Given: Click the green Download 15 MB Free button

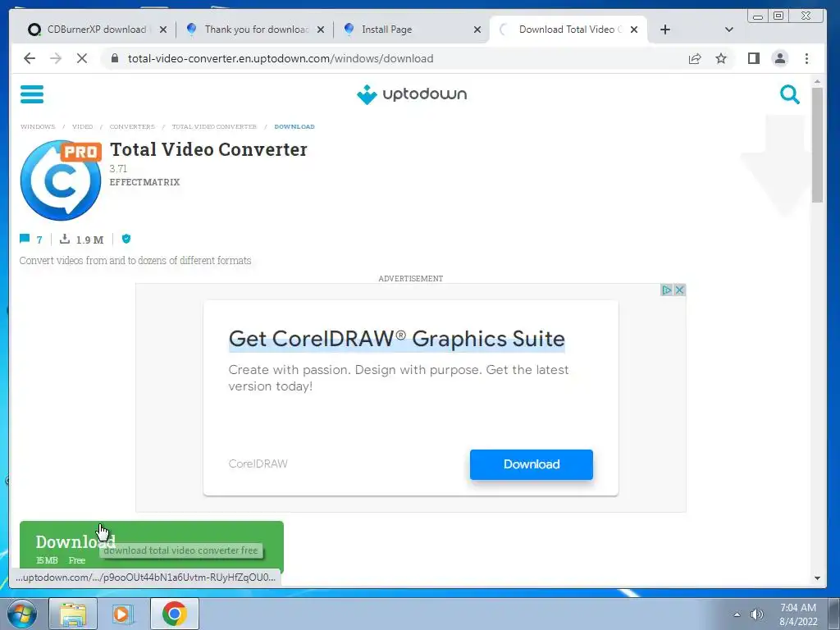Looking at the screenshot, I should pos(152,547).
